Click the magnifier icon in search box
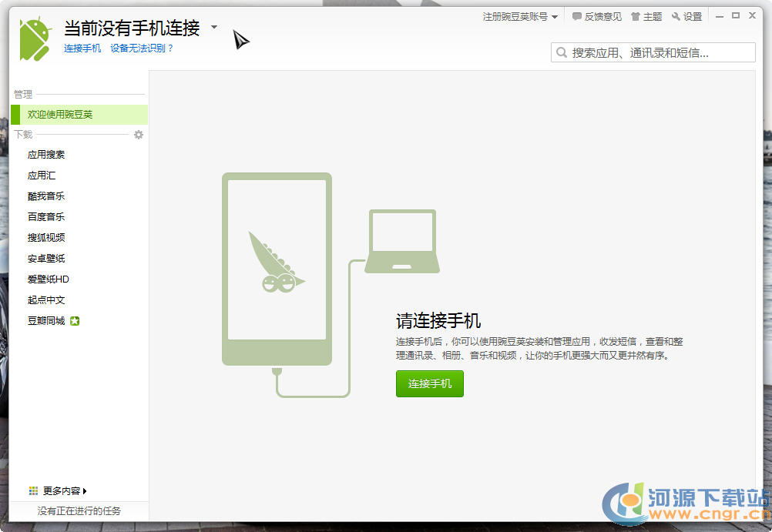Screen dimensions: 772x532 561,52
